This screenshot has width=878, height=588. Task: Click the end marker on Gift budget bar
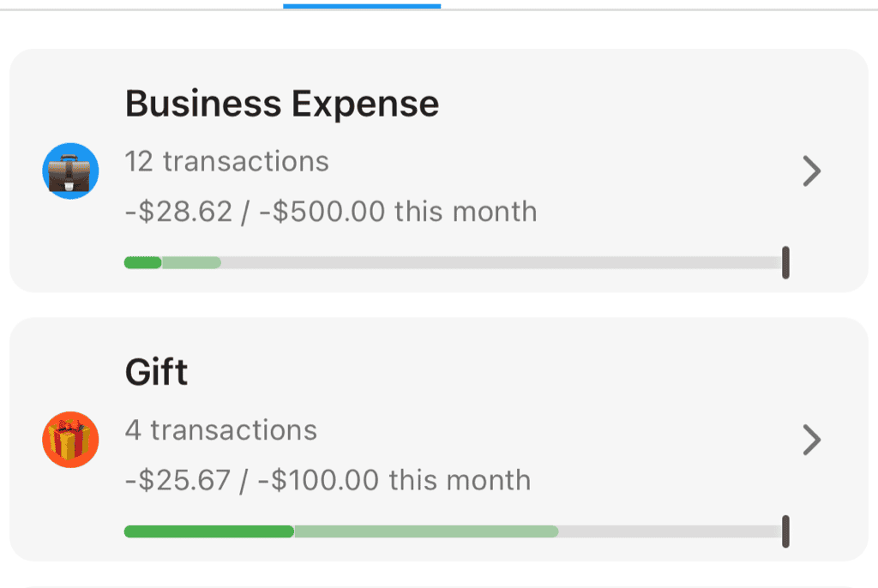[785, 531]
